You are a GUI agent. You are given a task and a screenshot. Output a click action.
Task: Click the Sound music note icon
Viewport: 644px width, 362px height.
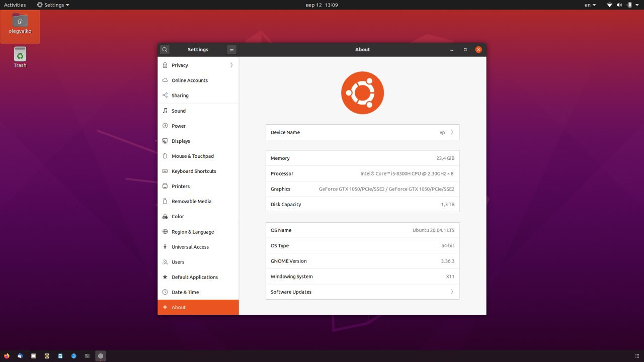[x=165, y=111]
